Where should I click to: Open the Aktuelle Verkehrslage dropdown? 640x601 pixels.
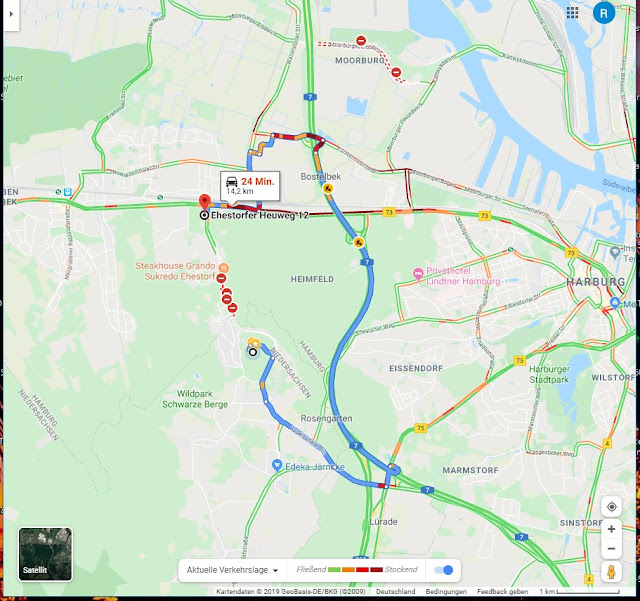232,570
